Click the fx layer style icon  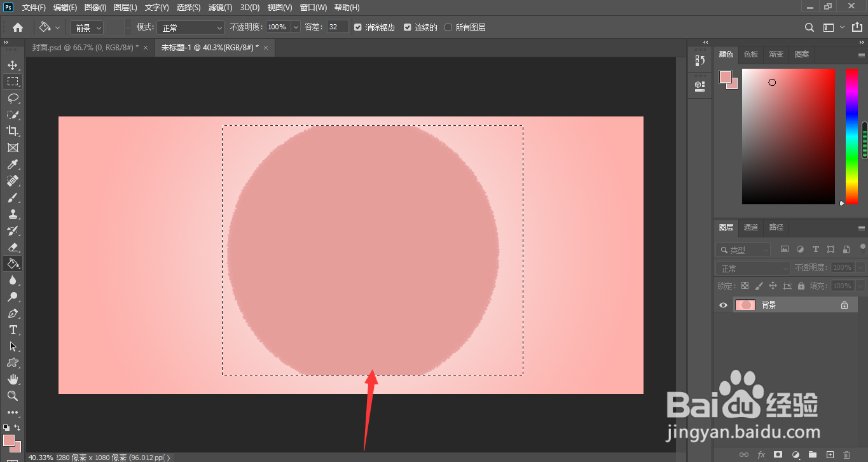[x=761, y=454]
